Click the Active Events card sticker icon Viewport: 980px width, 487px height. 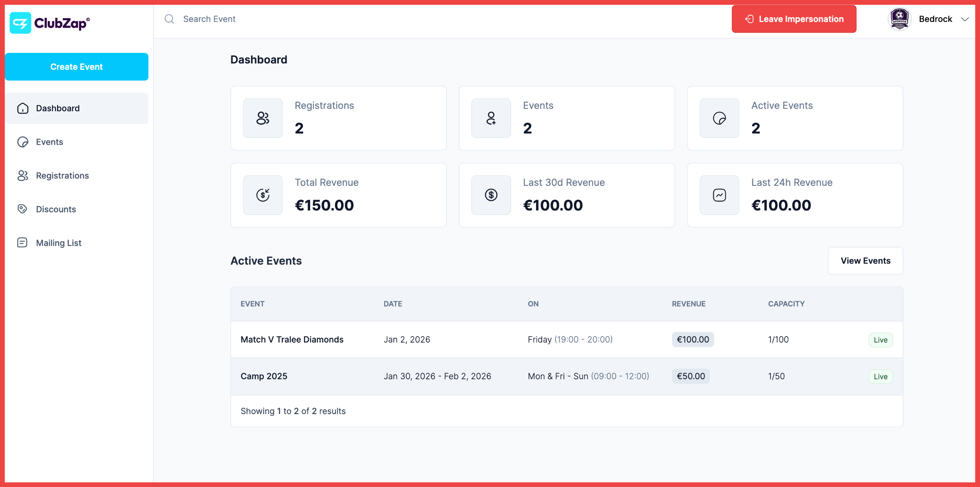coord(719,118)
